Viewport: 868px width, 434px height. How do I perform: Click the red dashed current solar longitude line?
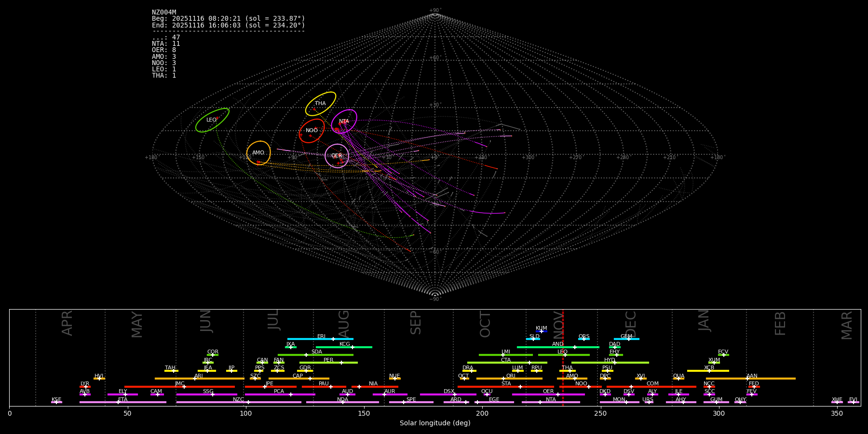coord(563,357)
